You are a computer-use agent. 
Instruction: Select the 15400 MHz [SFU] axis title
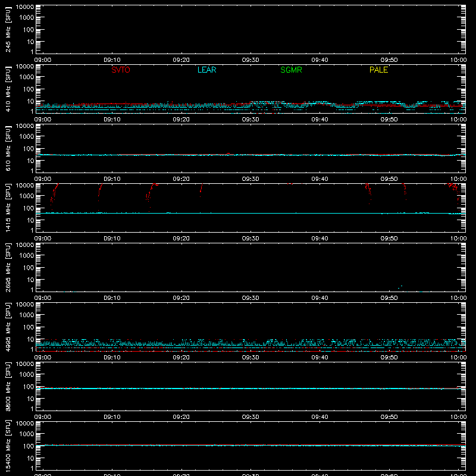(x=8, y=446)
